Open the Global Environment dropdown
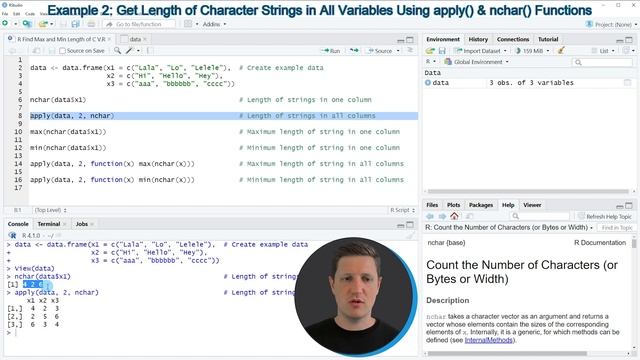Screen dimensions: 640x360 [476, 62]
